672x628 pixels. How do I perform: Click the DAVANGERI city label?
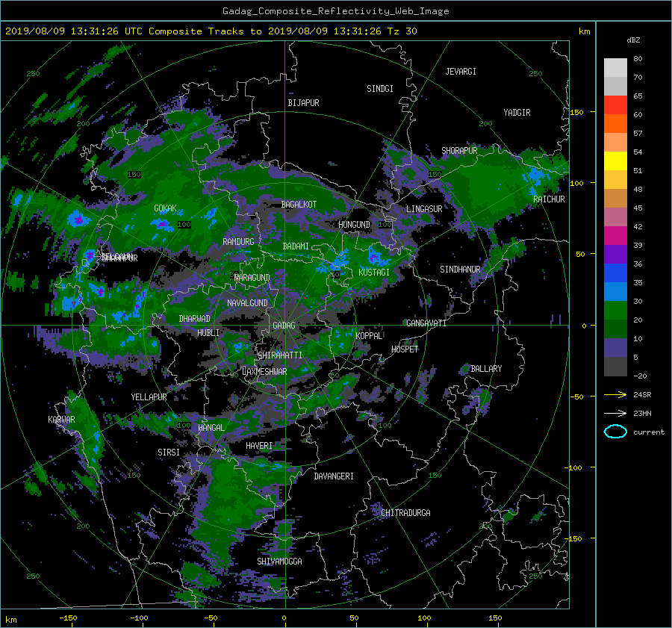pos(334,476)
